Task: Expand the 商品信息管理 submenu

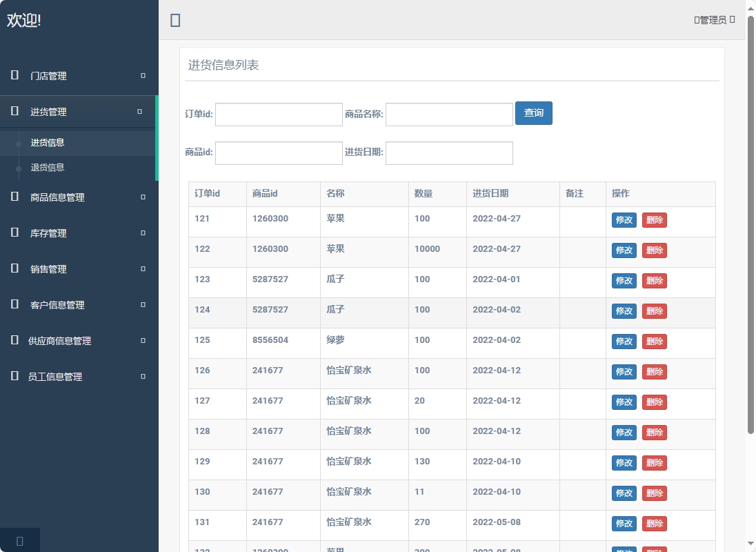Action: [x=143, y=197]
